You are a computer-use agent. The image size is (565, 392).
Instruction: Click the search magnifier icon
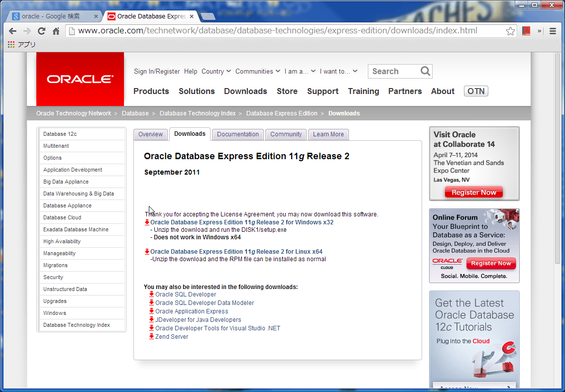[425, 71]
